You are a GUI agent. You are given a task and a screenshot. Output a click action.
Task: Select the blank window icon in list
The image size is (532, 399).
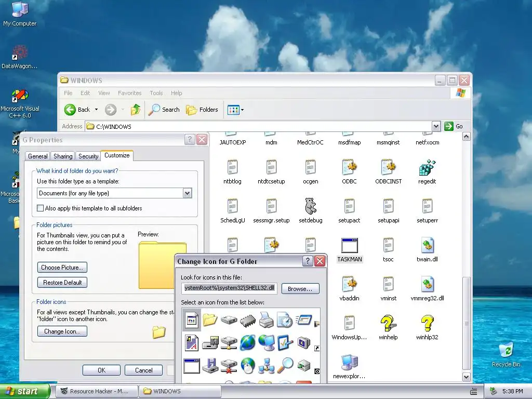tap(192, 366)
